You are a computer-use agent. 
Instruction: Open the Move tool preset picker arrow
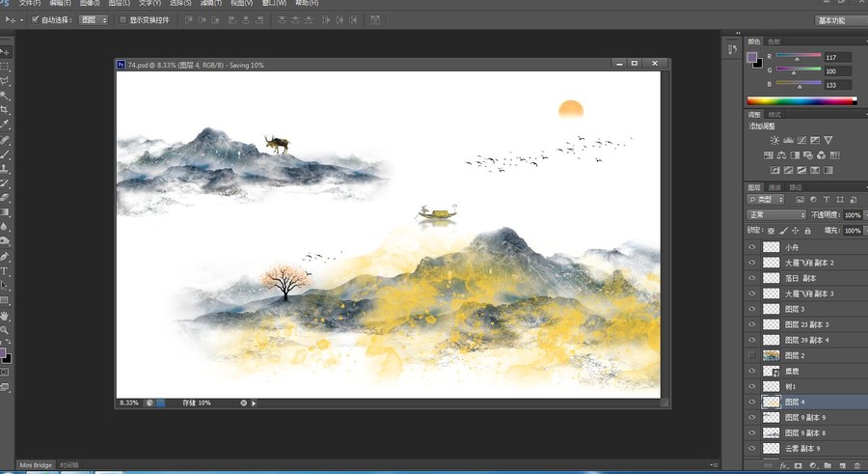coord(21,20)
